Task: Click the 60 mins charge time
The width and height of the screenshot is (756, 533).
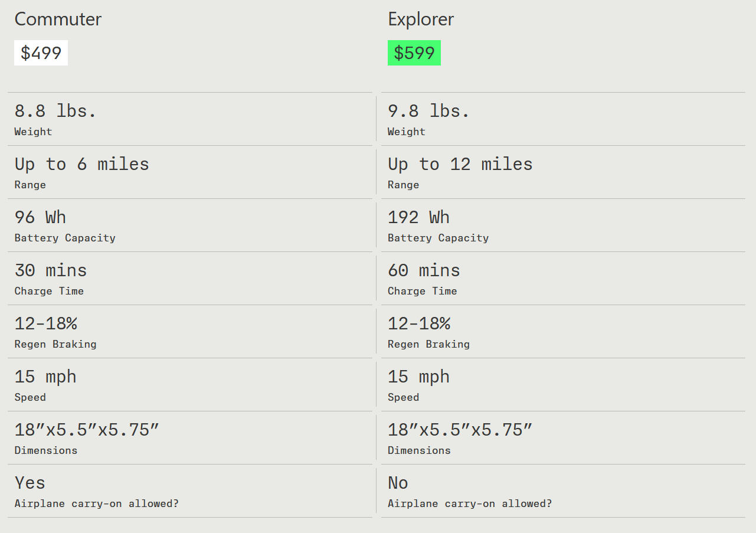Action: tap(424, 270)
